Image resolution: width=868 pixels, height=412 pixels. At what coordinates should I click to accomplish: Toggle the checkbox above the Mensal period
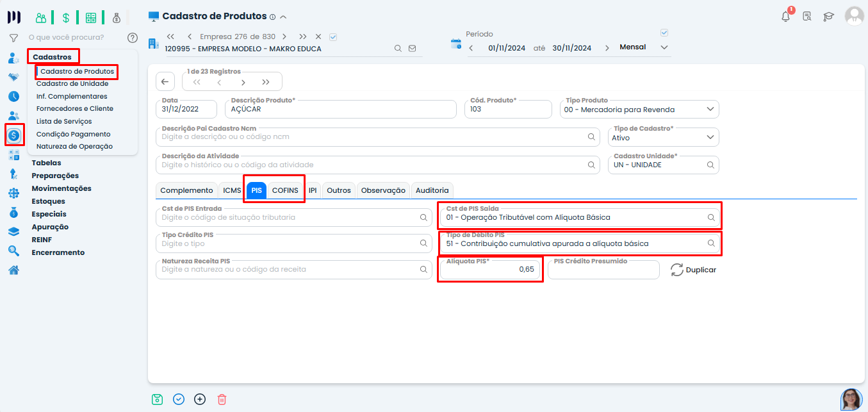coord(664,33)
